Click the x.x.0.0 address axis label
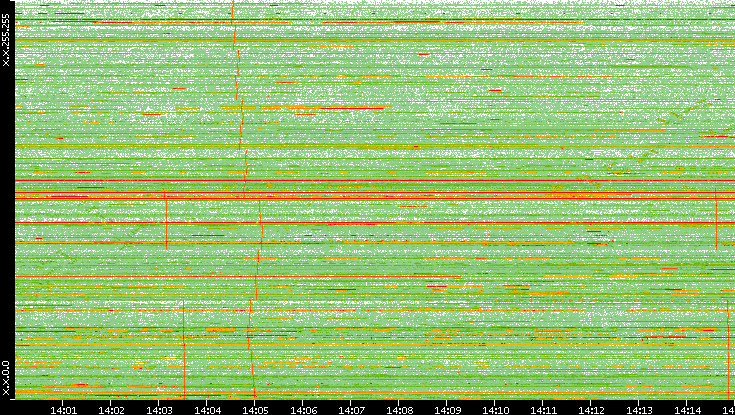Screen dimensions: 735x415 click(x=6, y=378)
